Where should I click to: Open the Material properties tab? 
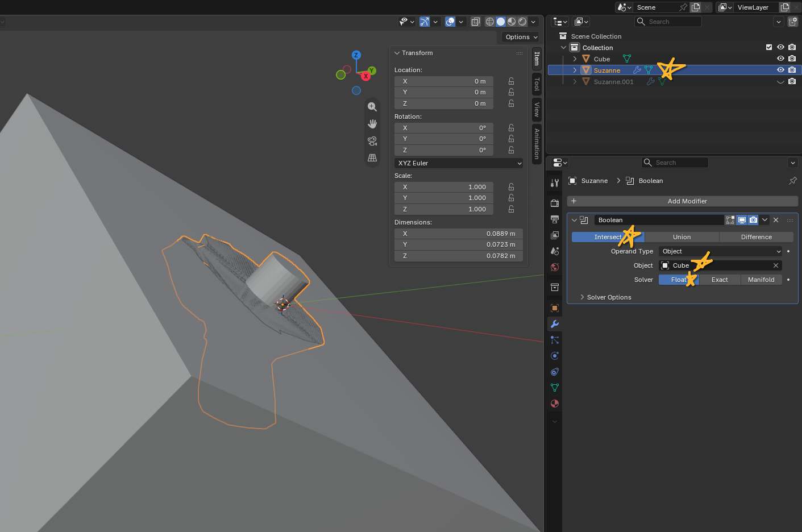[x=555, y=403]
